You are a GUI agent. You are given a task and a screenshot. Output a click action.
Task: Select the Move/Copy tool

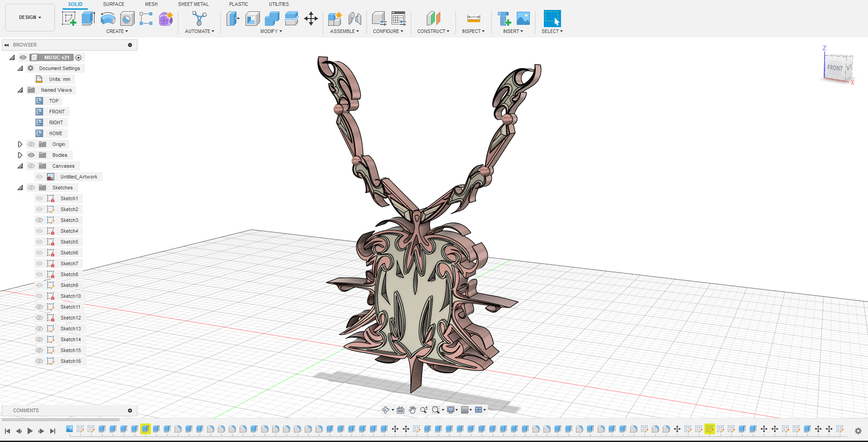coord(311,19)
